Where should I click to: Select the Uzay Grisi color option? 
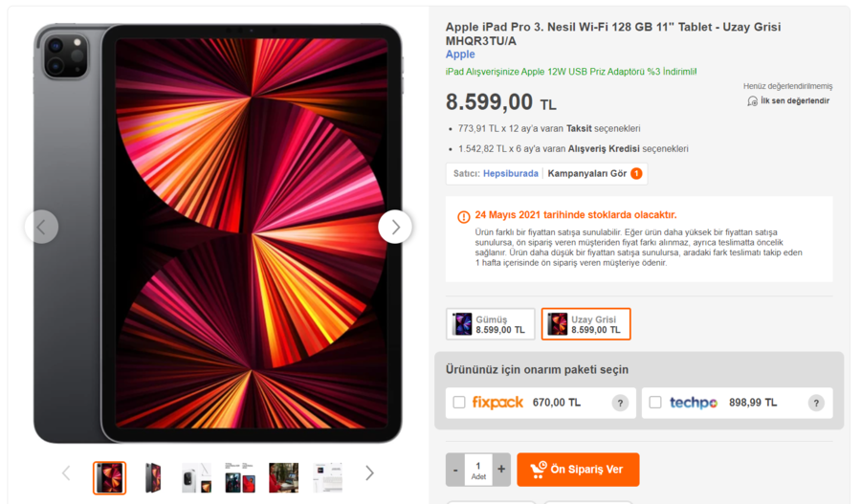(585, 324)
